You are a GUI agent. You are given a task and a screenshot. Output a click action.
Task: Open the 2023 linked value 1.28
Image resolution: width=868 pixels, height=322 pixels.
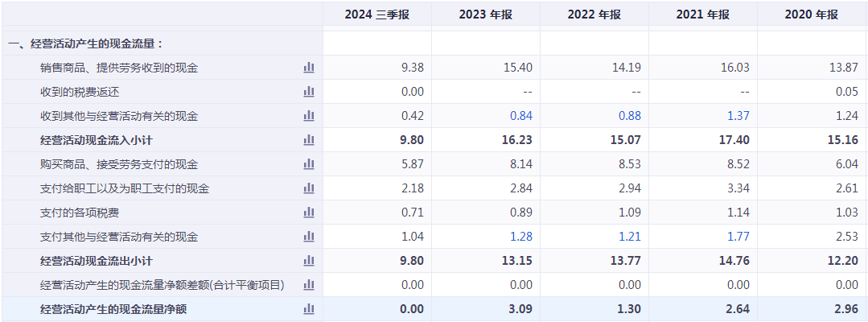point(520,237)
